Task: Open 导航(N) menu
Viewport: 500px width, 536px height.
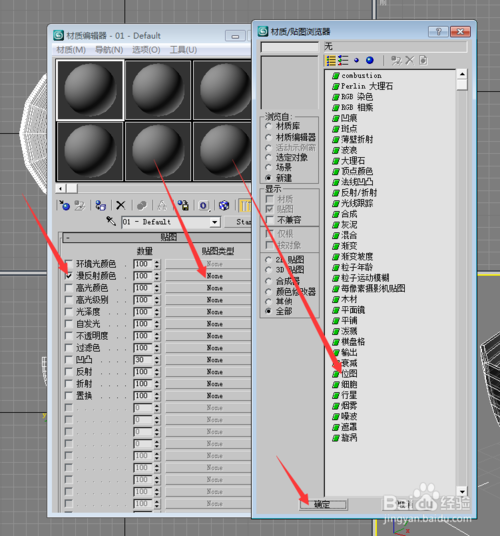Action: (109, 50)
